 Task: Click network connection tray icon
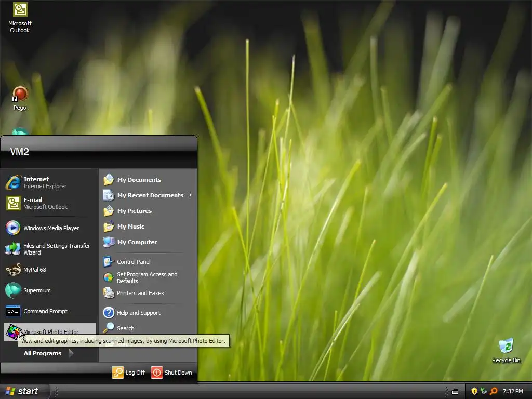tap(484, 391)
